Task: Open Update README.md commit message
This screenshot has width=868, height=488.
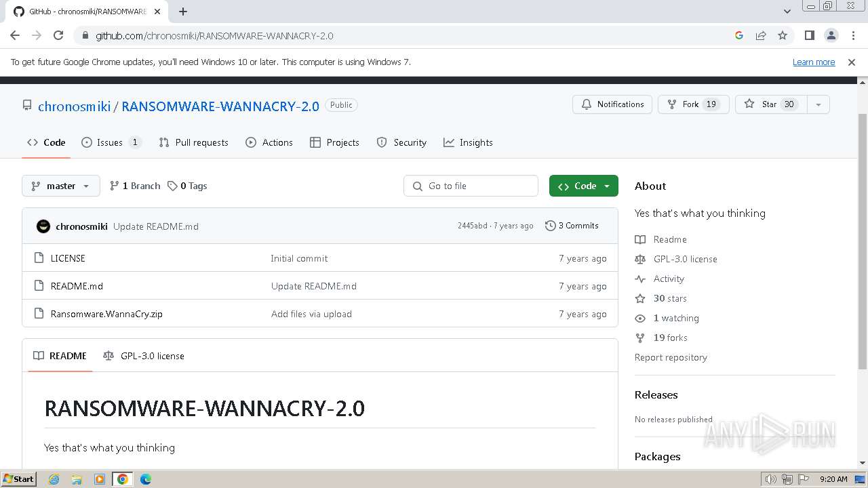Action: pos(156,226)
